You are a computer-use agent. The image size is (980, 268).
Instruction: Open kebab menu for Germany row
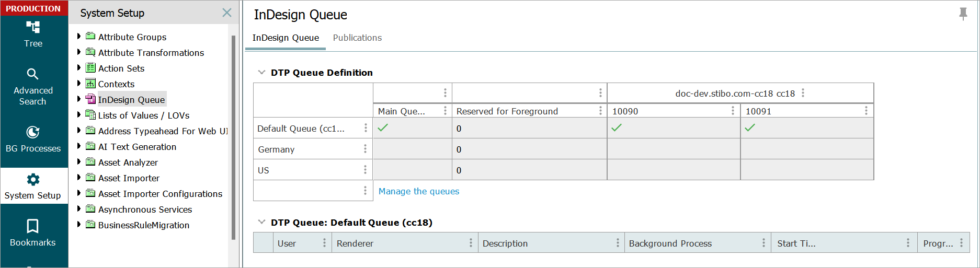pos(365,149)
